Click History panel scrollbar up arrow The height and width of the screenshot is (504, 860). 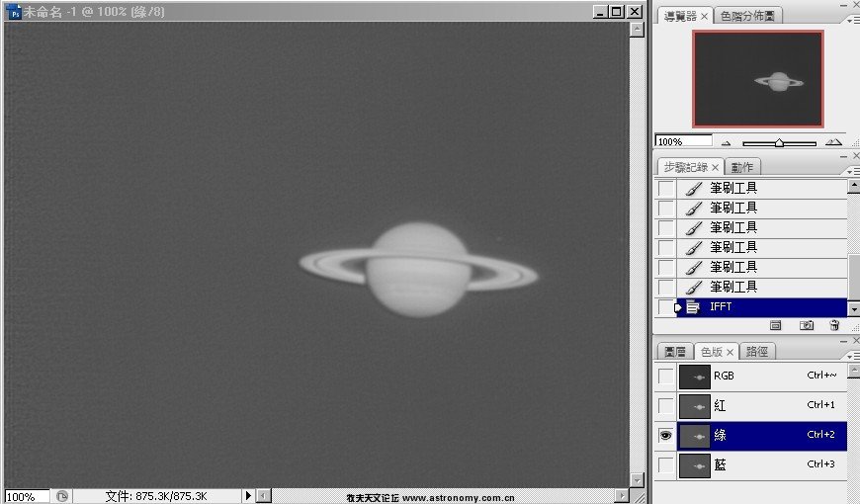click(x=853, y=186)
